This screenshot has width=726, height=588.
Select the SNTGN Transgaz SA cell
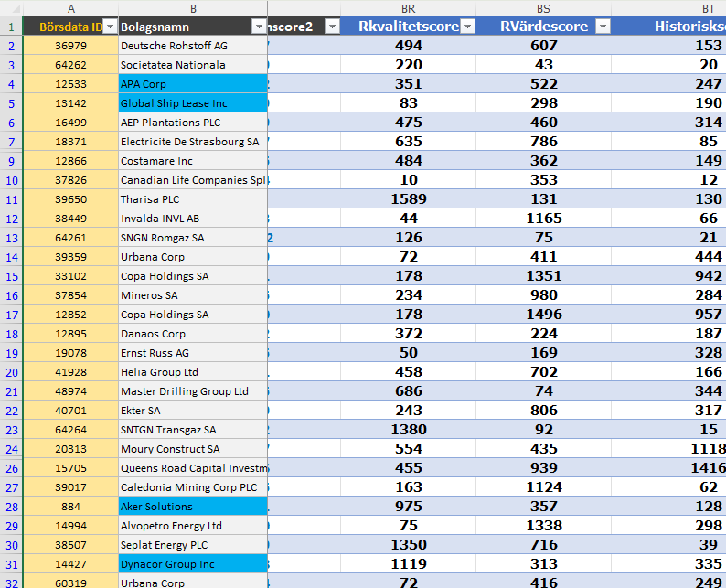click(193, 430)
